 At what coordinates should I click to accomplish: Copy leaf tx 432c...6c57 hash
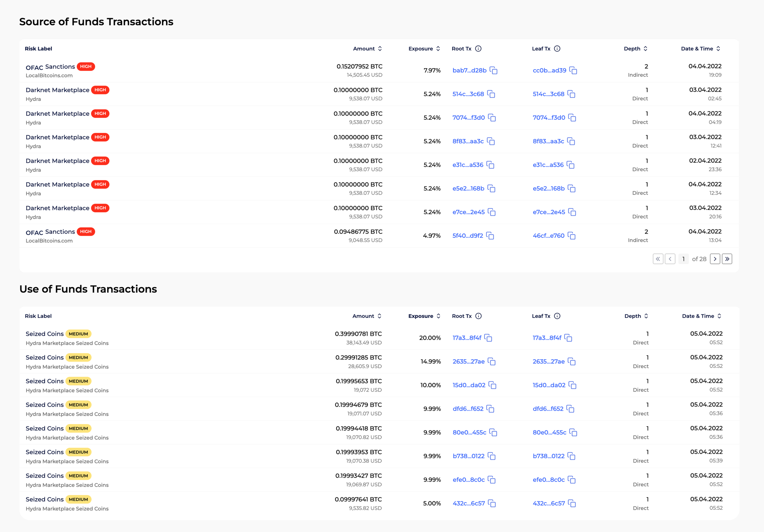[572, 503]
